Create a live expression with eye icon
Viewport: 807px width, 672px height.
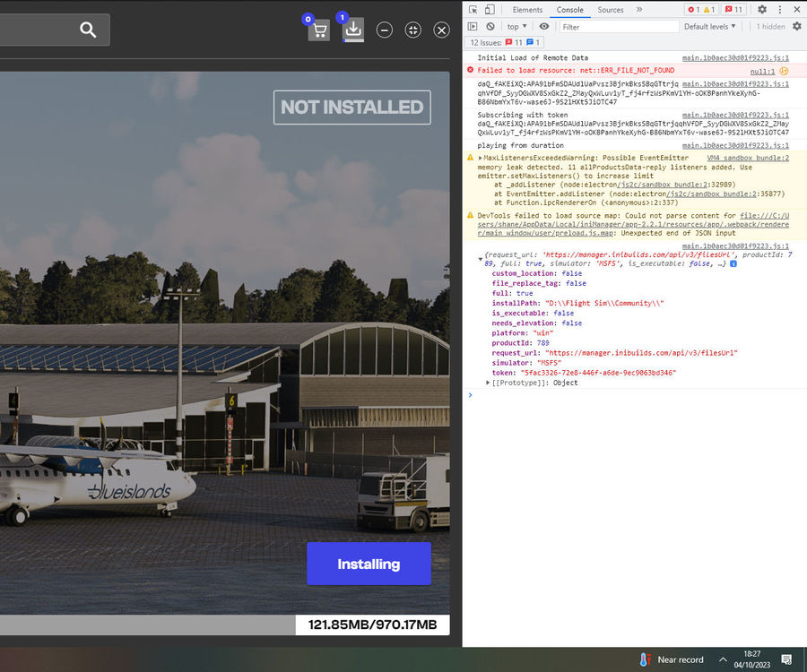coord(544,27)
